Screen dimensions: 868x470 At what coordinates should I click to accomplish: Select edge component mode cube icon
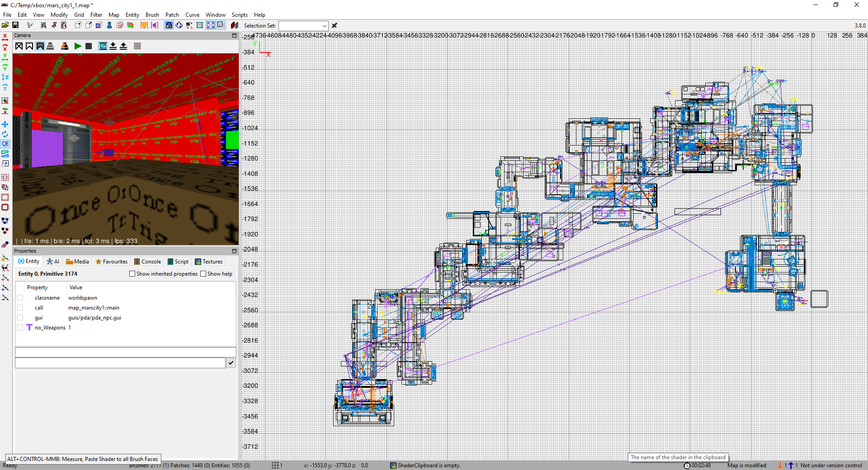(89, 25)
